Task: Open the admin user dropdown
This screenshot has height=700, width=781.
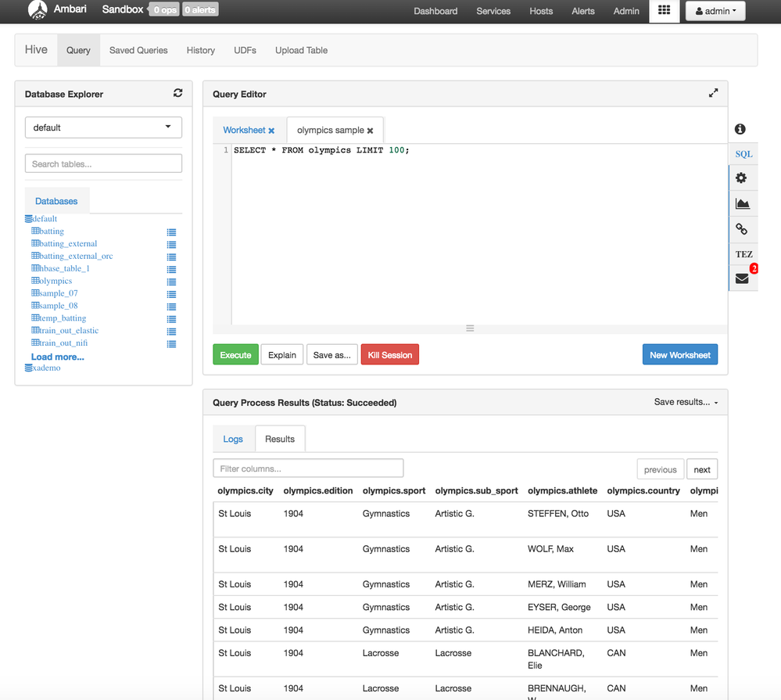Action: coord(715,11)
